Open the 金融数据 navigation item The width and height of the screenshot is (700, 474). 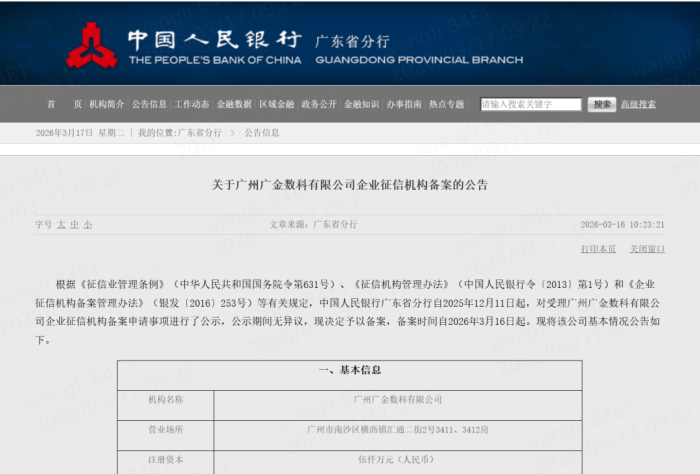[x=234, y=104]
